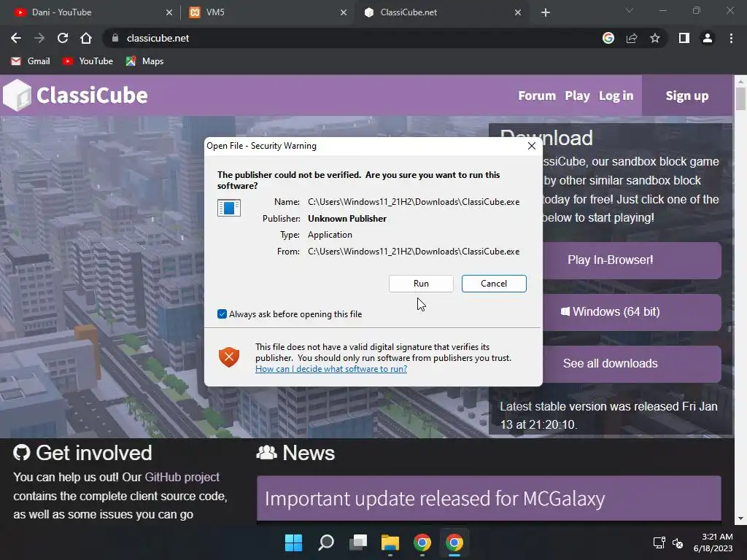Click the webpage vertical scrollbar thumb
The image size is (747, 560).
[741, 99]
